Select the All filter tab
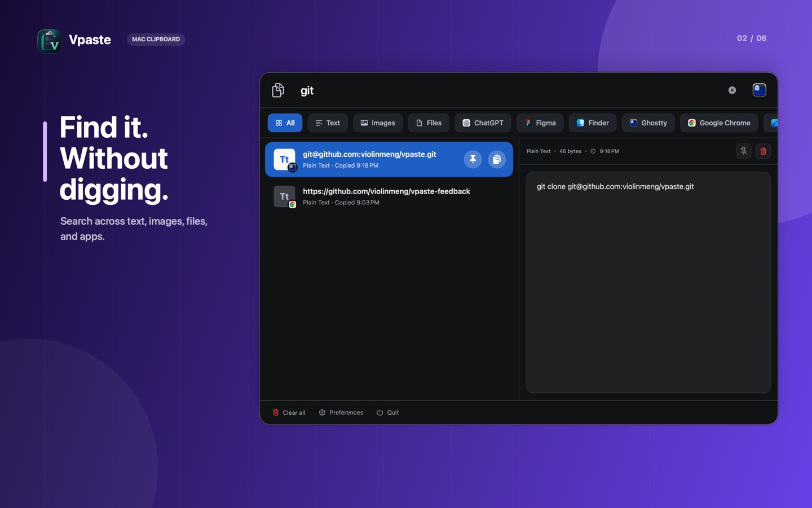812x508 pixels. click(x=285, y=123)
